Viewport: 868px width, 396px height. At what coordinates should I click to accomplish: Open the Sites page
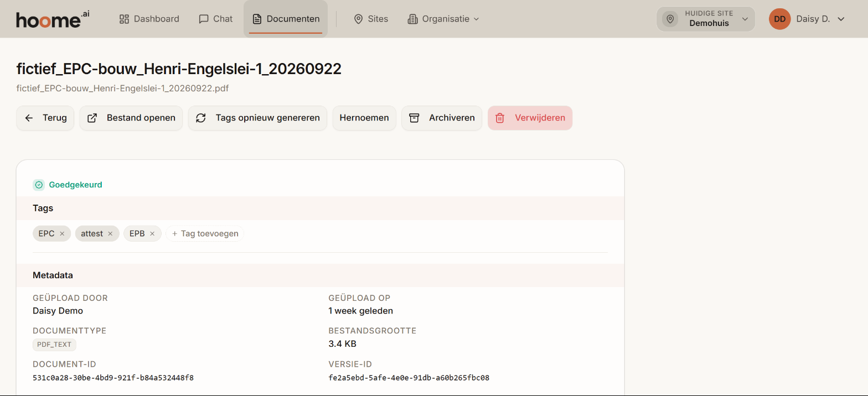[x=371, y=19]
